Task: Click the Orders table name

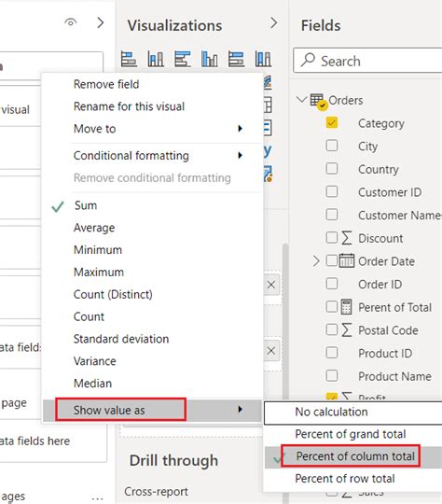Action: coord(346,100)
